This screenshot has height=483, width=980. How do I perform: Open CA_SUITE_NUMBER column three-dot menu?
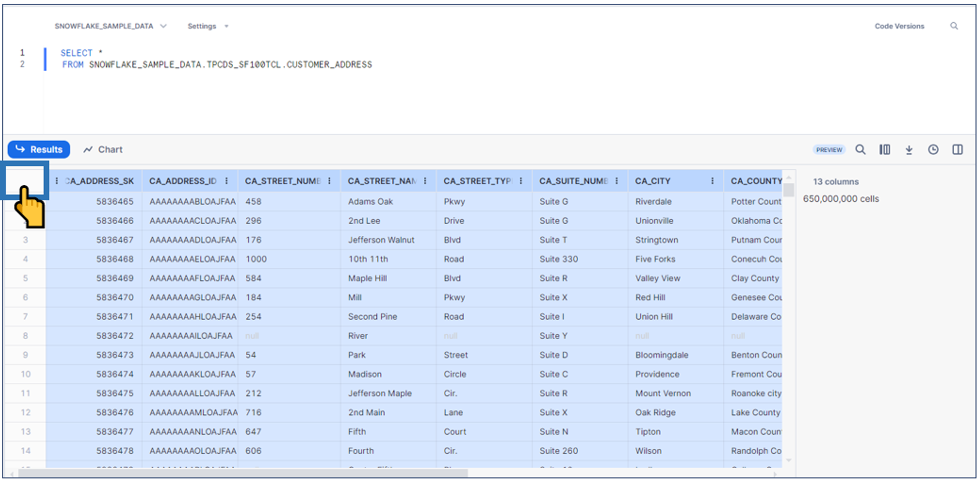pyautogui.click(x=616, y=181)
